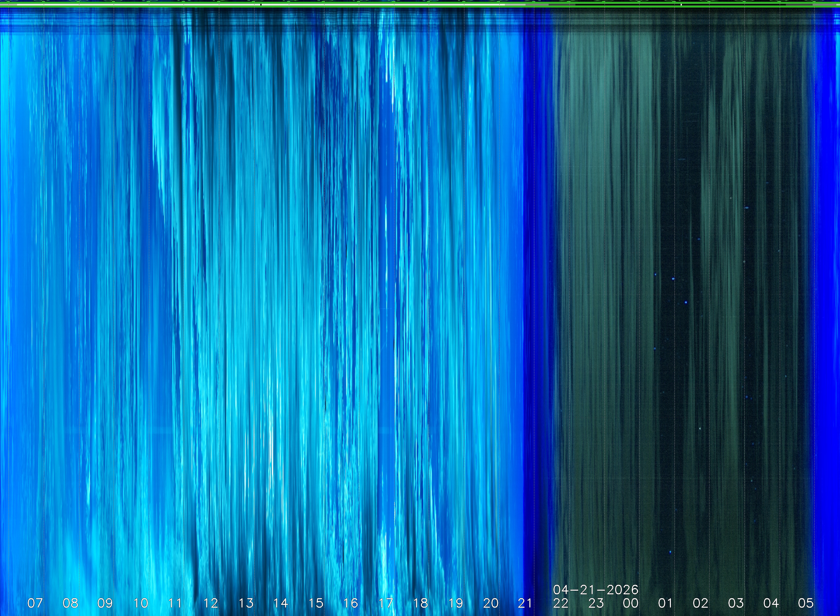Select the 15 hour marker
The image size is (840, 616).
click(315, 603)
